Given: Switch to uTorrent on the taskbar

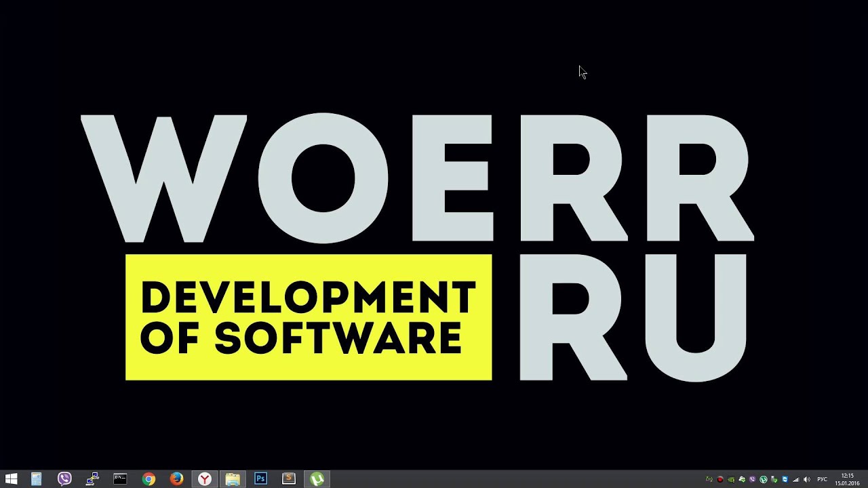Looking at the screenshot, I should (x=317, y=479).
